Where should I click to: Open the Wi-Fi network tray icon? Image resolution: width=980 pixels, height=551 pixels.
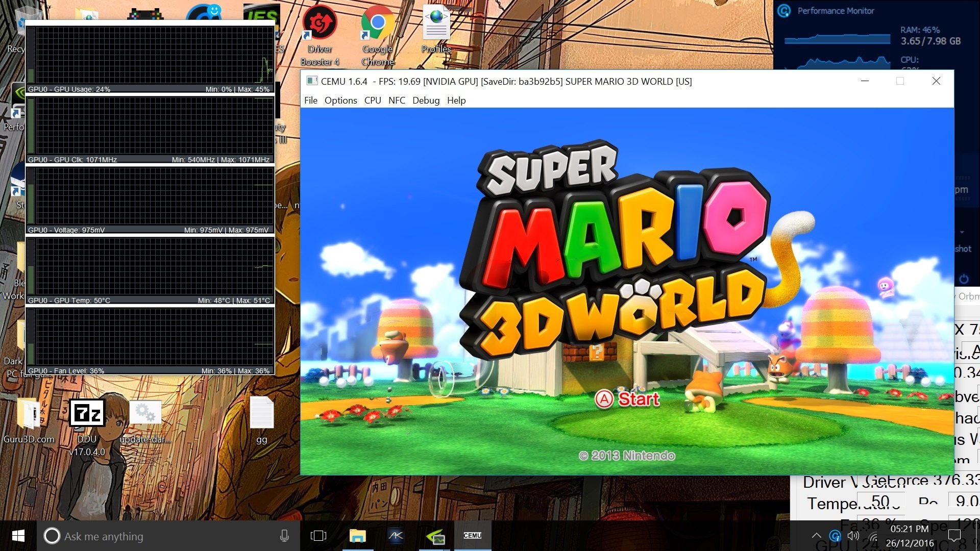tap(873, 537)
